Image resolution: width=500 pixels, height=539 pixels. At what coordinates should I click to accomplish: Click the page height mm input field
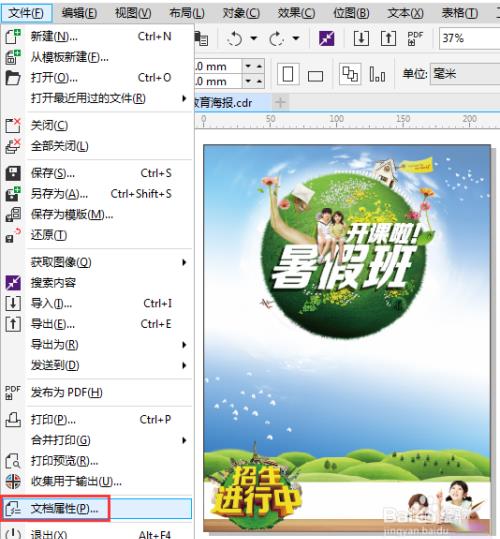click(x=218, y=81)
